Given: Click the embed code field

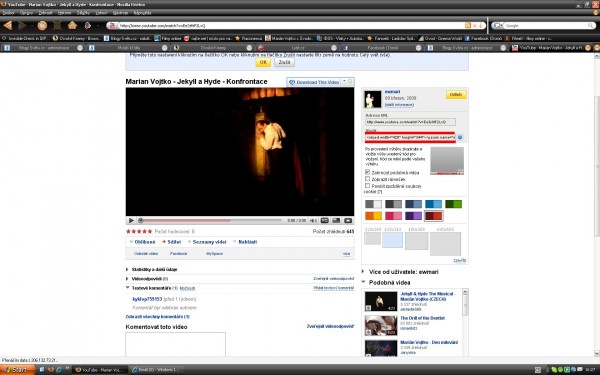Looking at the screenshot, I should pyautogui.click(x=410, y=137).
